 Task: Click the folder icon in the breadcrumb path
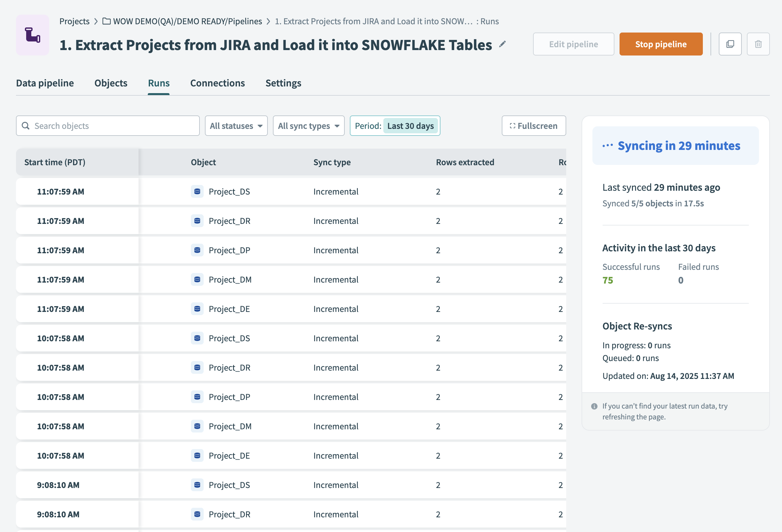(x=105, y=21)
